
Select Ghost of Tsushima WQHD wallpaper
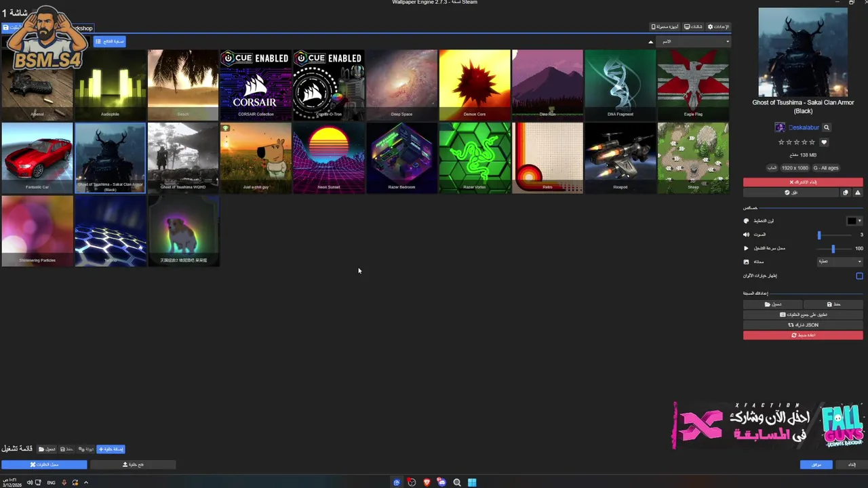coord(183,158)
